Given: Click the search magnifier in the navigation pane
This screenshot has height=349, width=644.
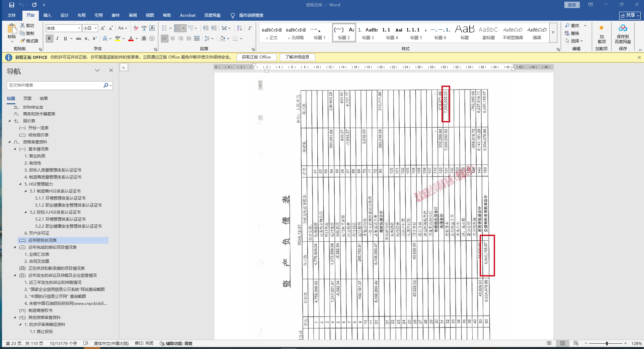Looking at the screenshot, I should (x=106, y=85).
